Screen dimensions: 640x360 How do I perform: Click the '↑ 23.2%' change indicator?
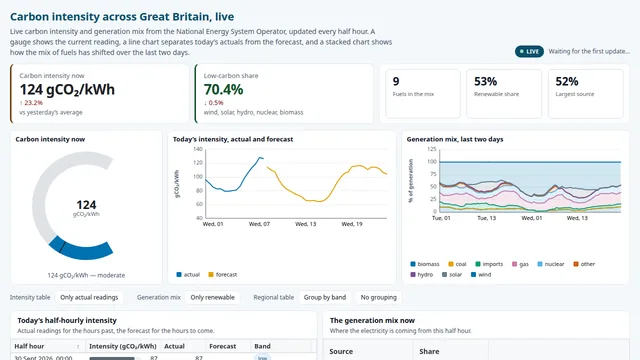(31, 103)
